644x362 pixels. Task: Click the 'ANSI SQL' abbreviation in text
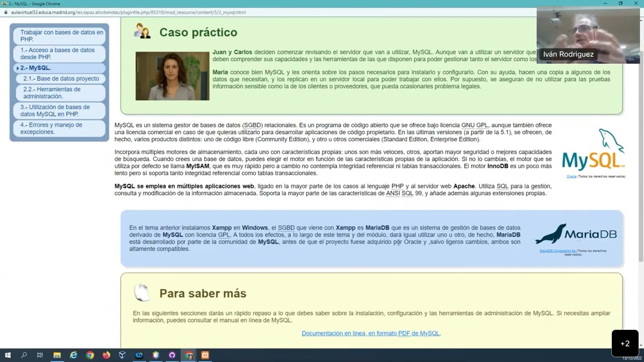pyautogui.click(x=400, y=193)
